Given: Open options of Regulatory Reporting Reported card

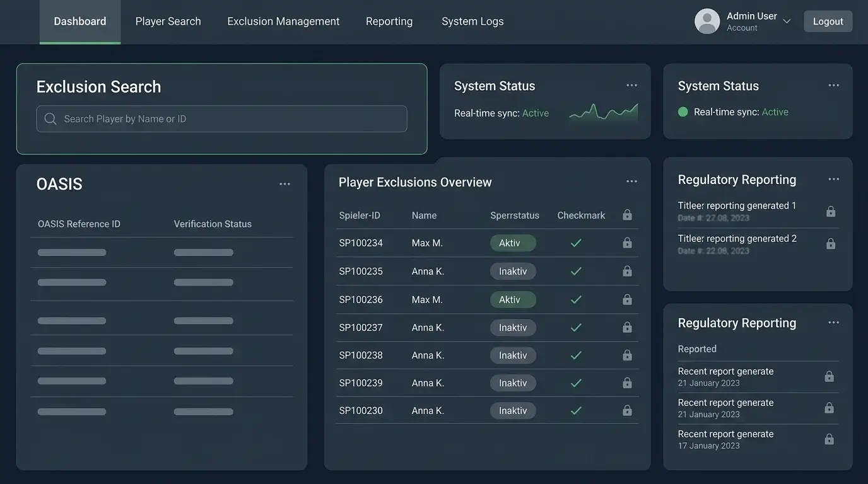Looking at the screenshot, I should pos(834,323).
